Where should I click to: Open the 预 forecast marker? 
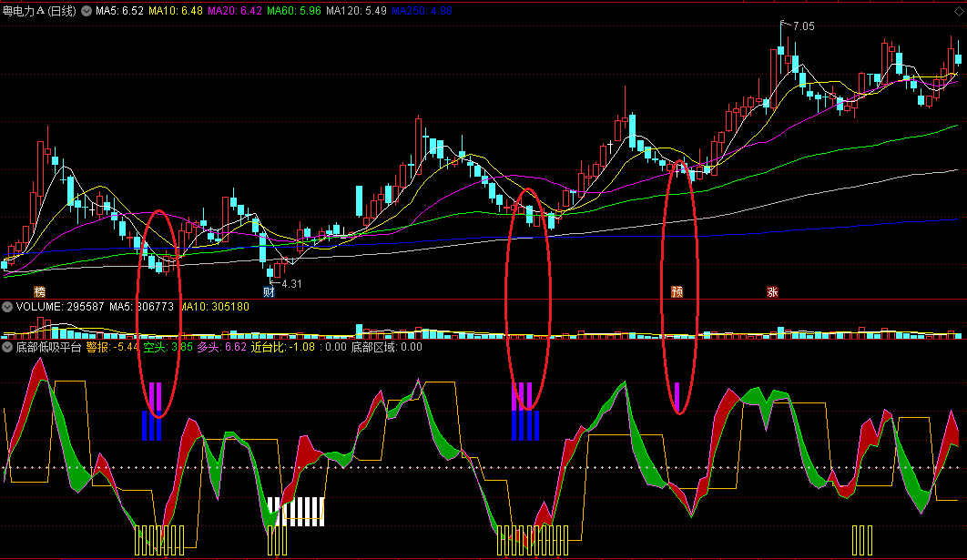[x=677, y=291]
